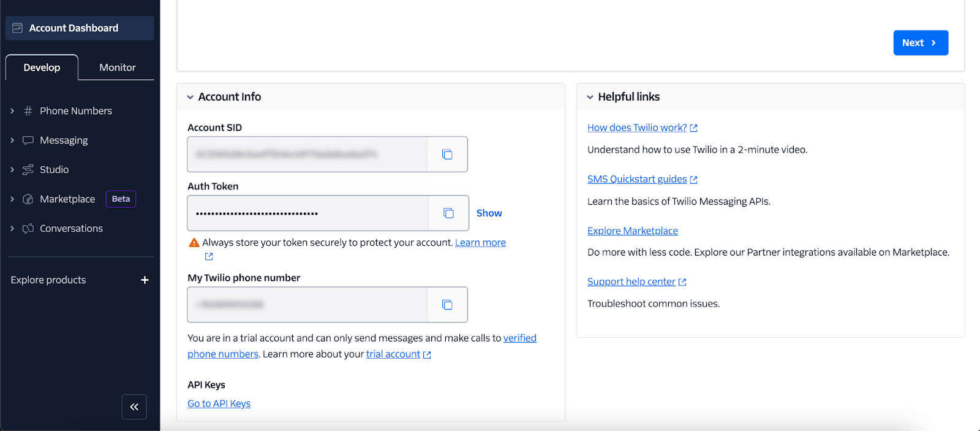Click the Troubleshoot common issues text
The image size is (980, 431).
tap(654, 303)
